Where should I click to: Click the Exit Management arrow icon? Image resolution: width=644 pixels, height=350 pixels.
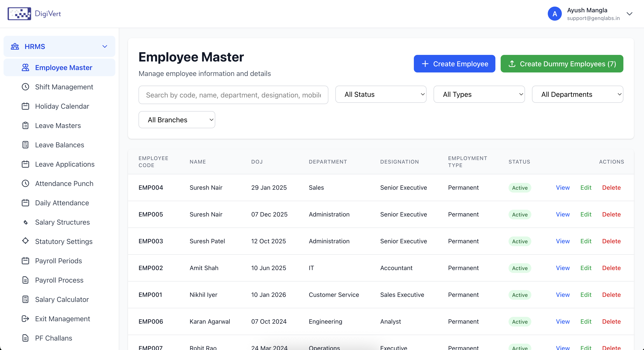pos(25,319)
